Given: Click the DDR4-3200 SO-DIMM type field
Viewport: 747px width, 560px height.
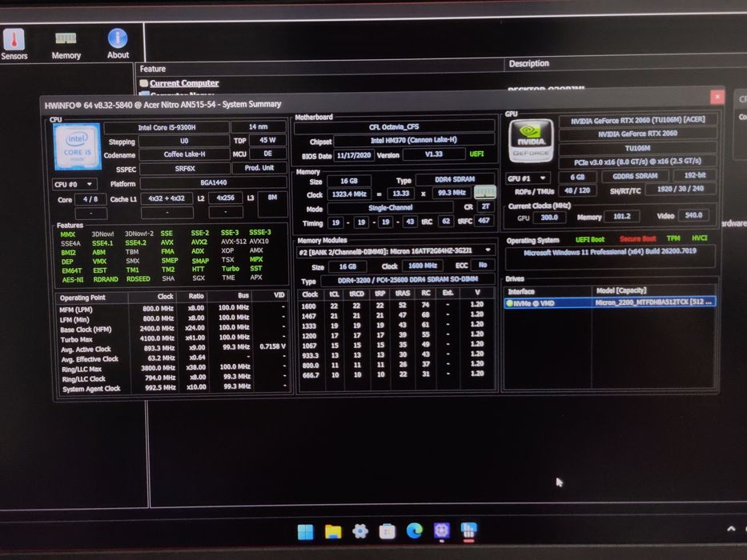Looking at the screenshot, I should (x=408, y=279).
